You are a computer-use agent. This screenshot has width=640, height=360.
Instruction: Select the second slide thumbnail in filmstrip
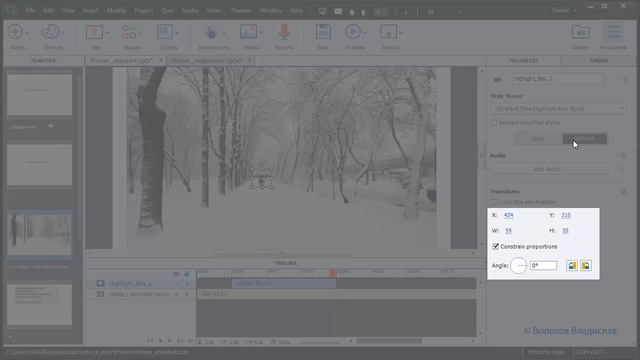(x=40, y=164)
